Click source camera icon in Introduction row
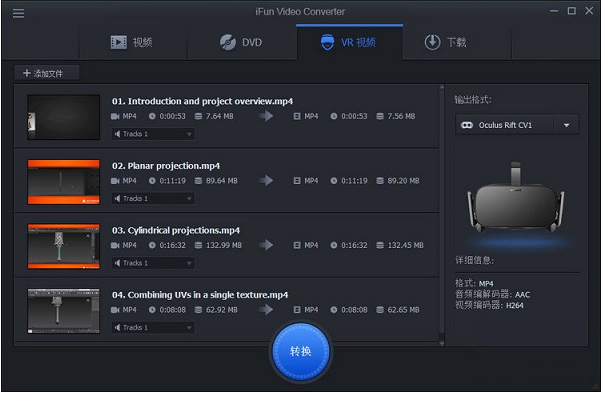The image size is (602, 393). point(115,116)
